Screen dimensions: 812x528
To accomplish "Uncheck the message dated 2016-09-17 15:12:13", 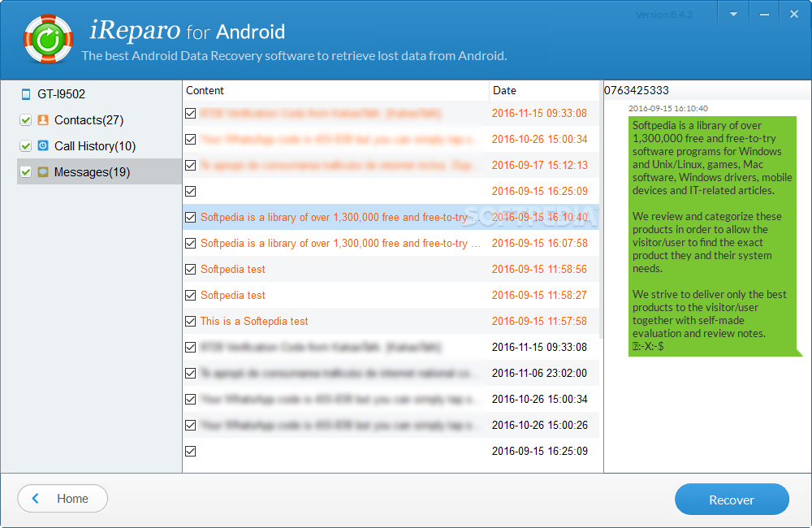I will click(191, 165).
